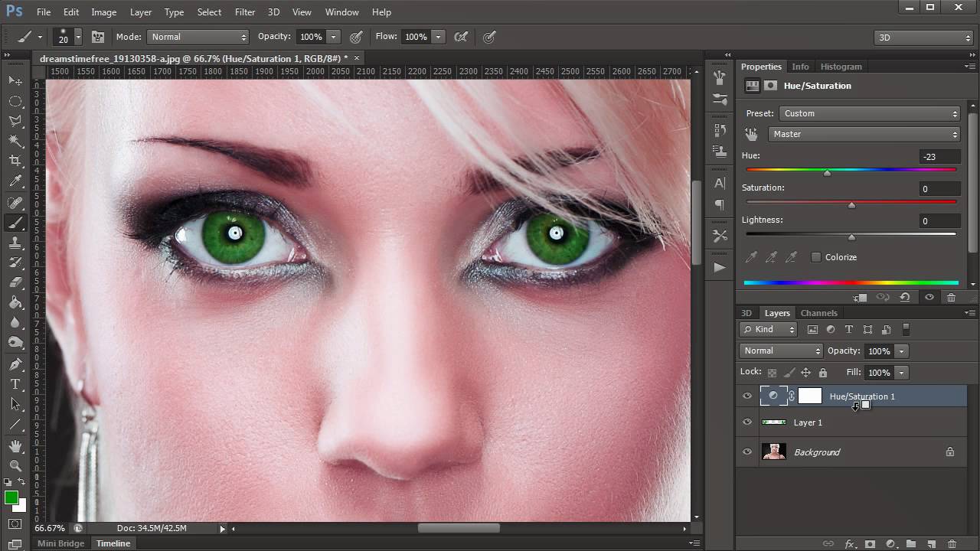Open the layer blend mode dropdown Normal

[781, 350]
